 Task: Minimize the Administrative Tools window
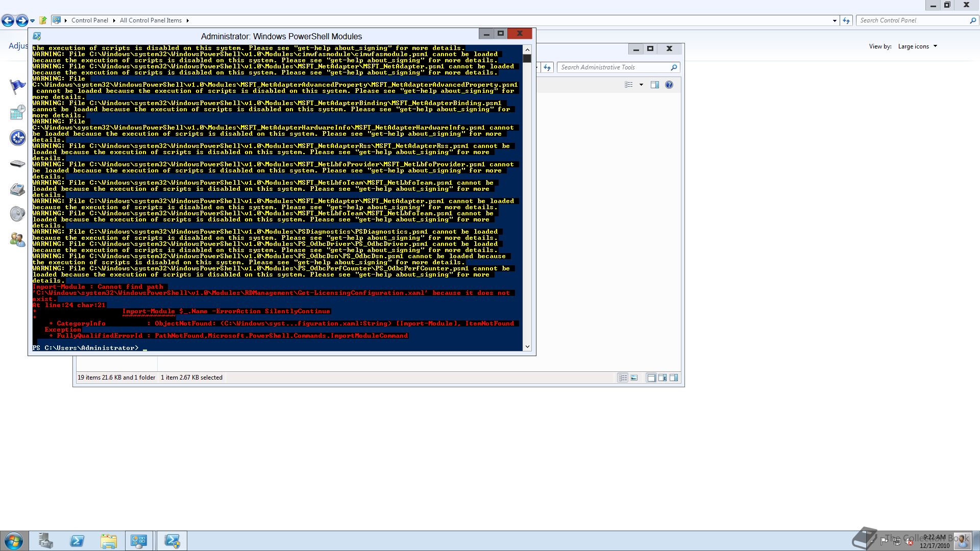point(636,49)
